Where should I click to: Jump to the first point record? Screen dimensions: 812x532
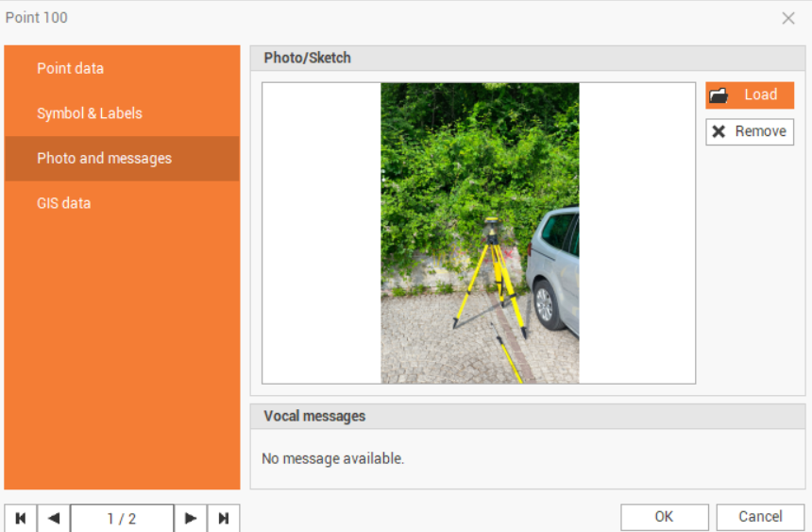(x=20, y=518)
